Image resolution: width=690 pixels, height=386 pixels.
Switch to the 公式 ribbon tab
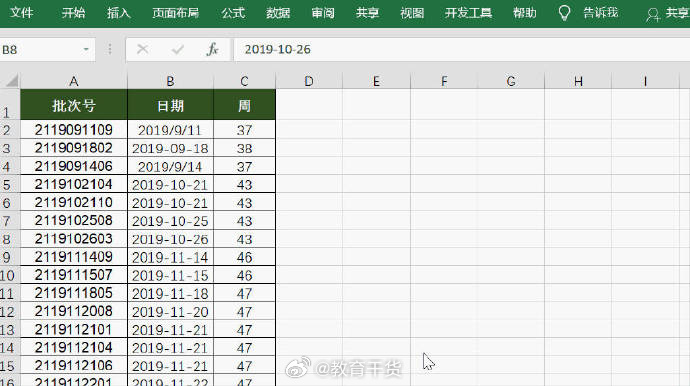click(x=233, y=13)
